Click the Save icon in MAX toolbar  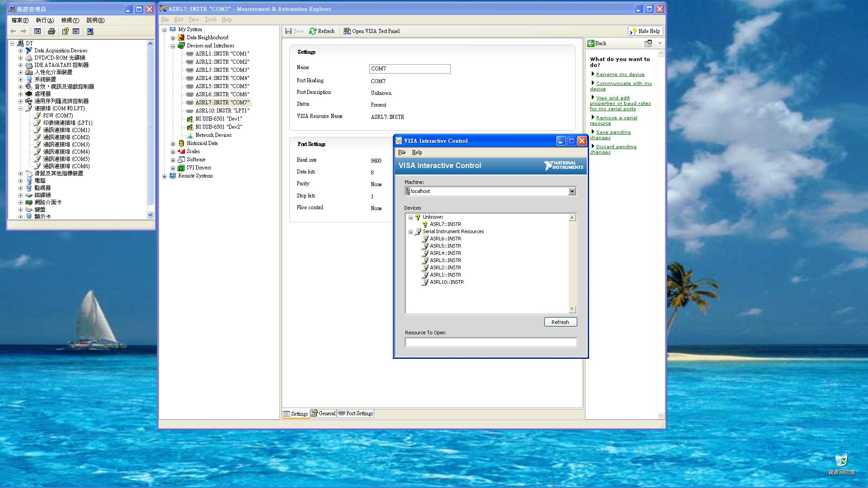point(288,31)
